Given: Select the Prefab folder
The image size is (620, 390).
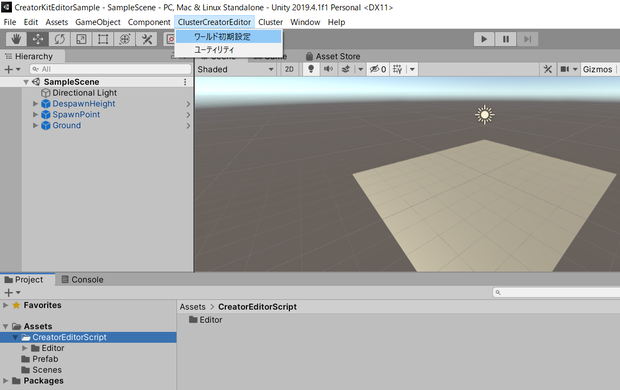Looking at the screenshot, I should click(40, 359).
